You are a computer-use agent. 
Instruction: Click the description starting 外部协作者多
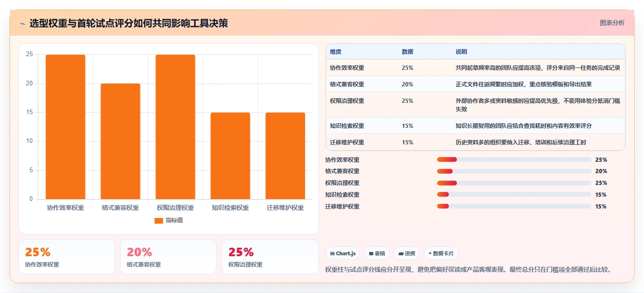[538, 105]
